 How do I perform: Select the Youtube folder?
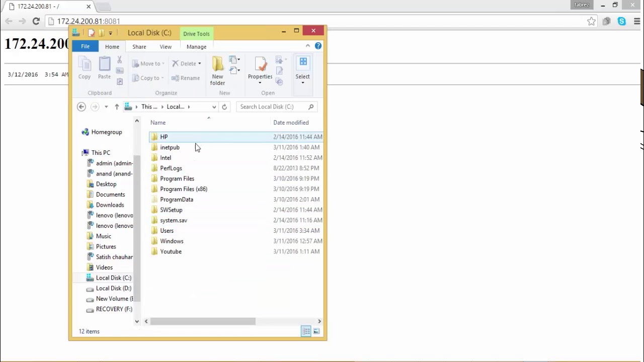171,251
